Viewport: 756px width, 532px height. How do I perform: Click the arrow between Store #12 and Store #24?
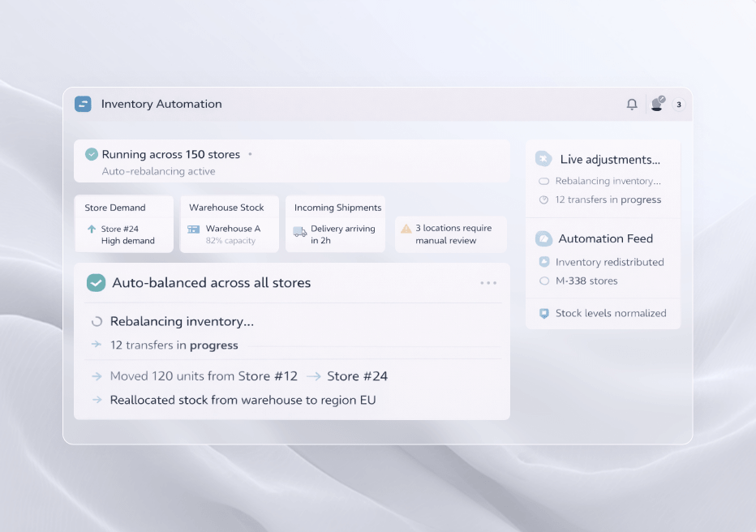coord(314,376)
